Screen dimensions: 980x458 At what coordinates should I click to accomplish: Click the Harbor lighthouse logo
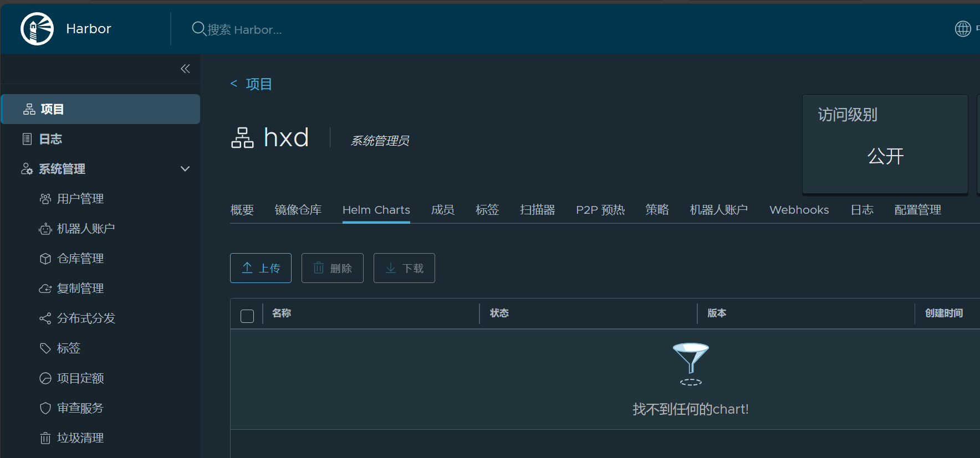tap(37, 29)
